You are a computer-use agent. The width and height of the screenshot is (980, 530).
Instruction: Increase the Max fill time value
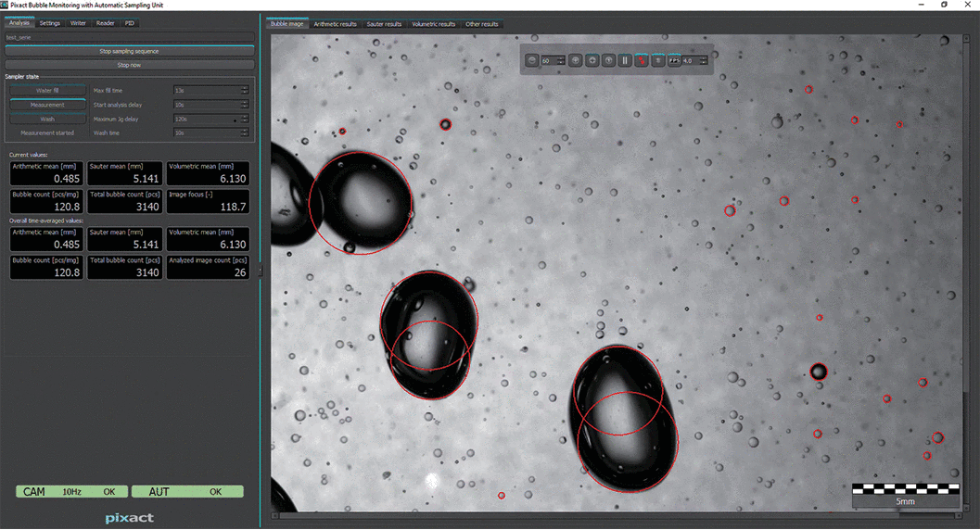[245, 88]
